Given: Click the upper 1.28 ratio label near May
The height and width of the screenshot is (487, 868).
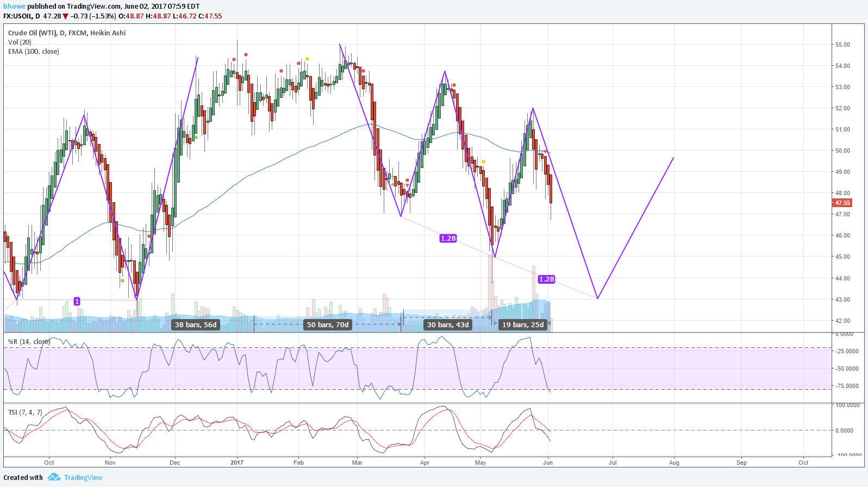Looking at the screenshot, I should point(448,239).
